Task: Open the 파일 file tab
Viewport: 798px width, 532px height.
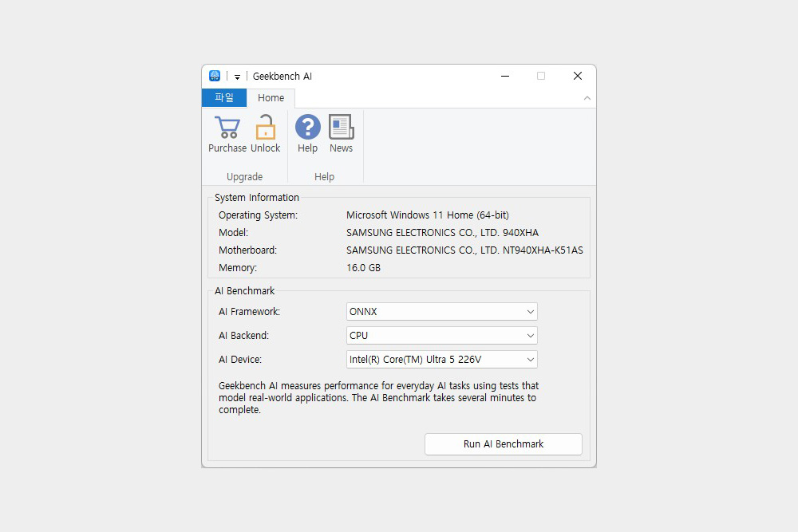Action: coord(224,97)
